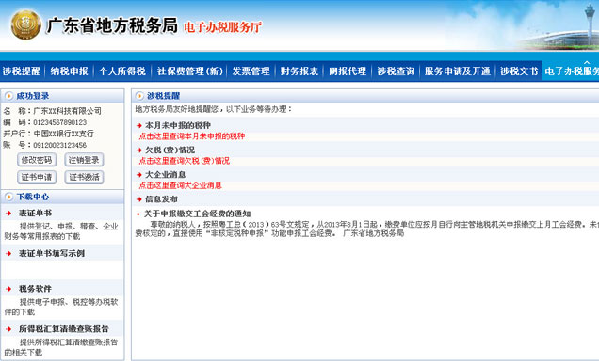Image resolution: width=599 pixels, height=364 pixels.
Task: Click description 提供所得税汇算清缴查账报告的相关下载
Action: coord(61,347)
